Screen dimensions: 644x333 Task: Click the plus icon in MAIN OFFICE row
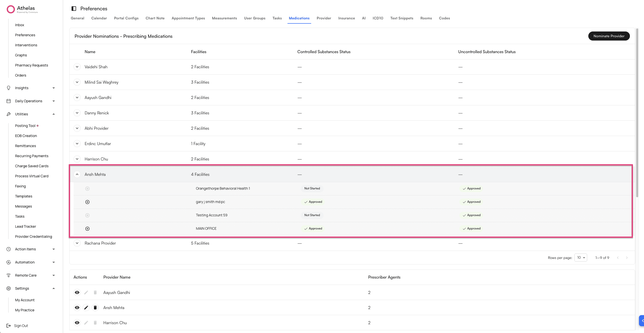point(87,229)
